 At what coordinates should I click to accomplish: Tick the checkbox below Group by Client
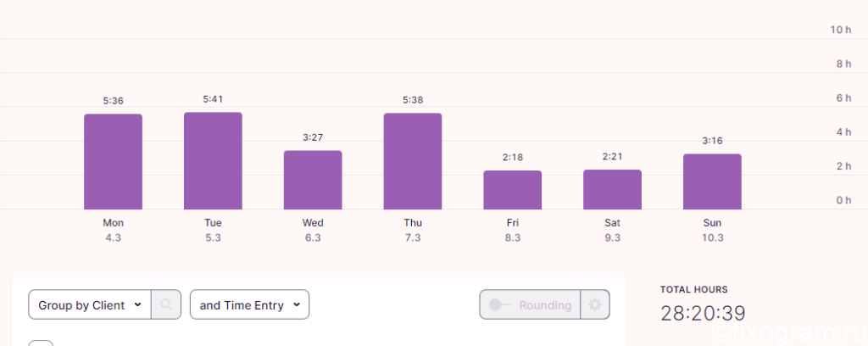pyautogui.click(x=41, y=343)
